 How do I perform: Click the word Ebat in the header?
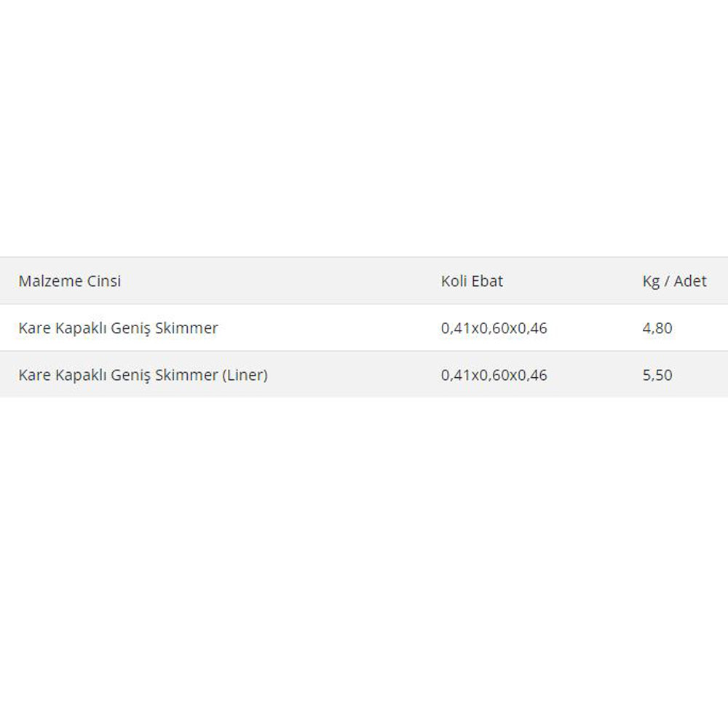click(487, 281)
